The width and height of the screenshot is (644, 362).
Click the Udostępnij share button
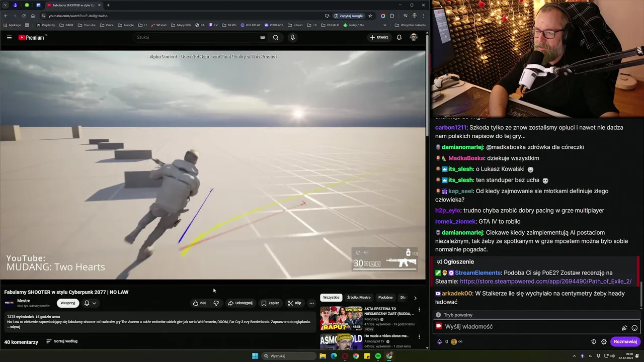[240, 303]
